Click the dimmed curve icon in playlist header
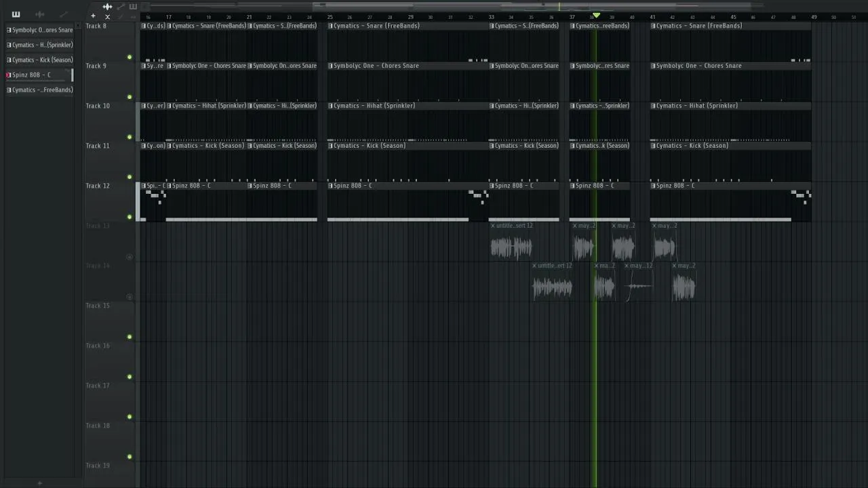This screenshot has height=488, width=868. 121,7
